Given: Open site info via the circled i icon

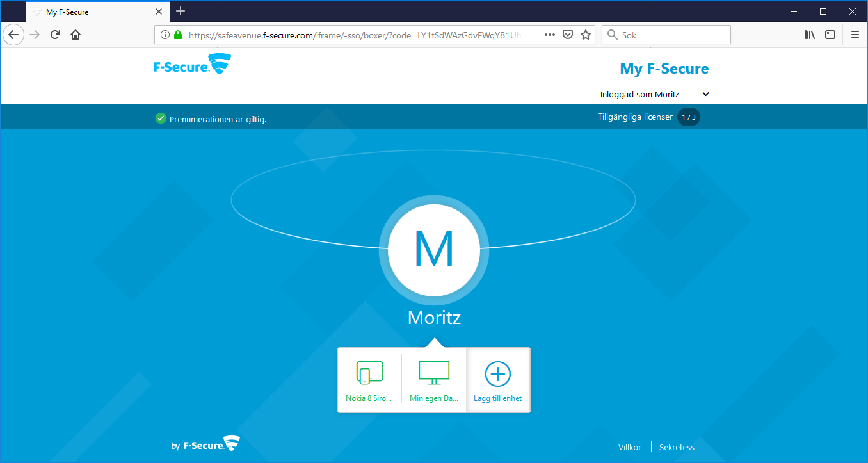Looking at the screenshot, I should (165, 35).
